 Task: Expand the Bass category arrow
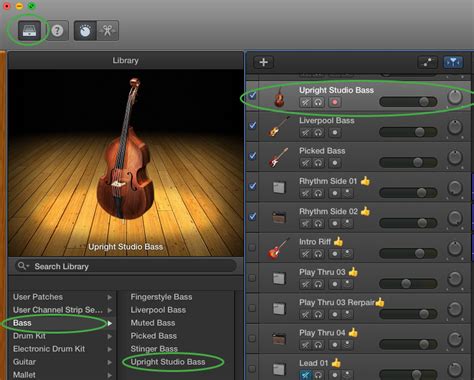pyautogui.click(x=110, y=323)
